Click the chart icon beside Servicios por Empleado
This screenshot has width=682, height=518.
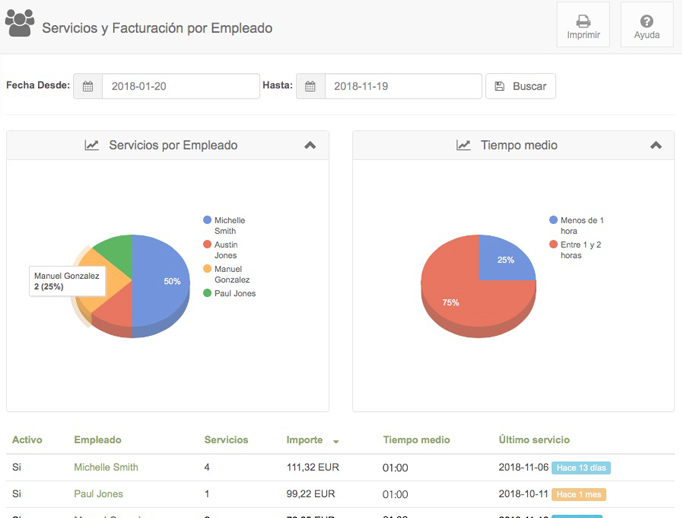[92, 146]
